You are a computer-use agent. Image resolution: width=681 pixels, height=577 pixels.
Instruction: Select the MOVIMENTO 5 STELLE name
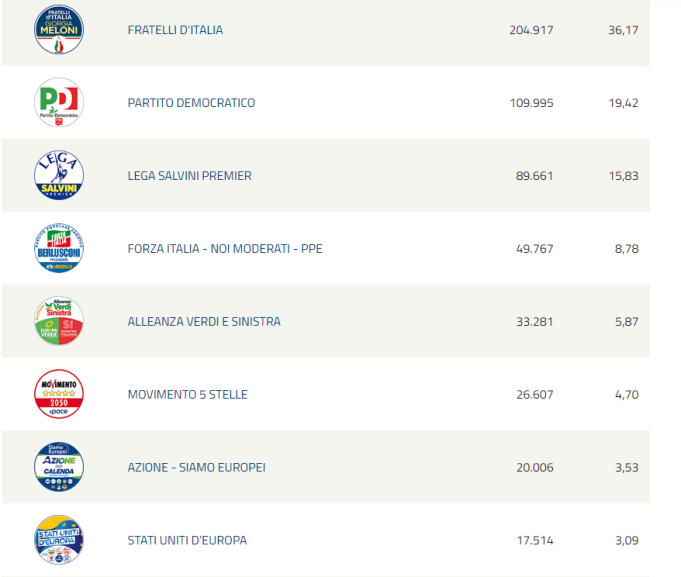click(188, 395)
